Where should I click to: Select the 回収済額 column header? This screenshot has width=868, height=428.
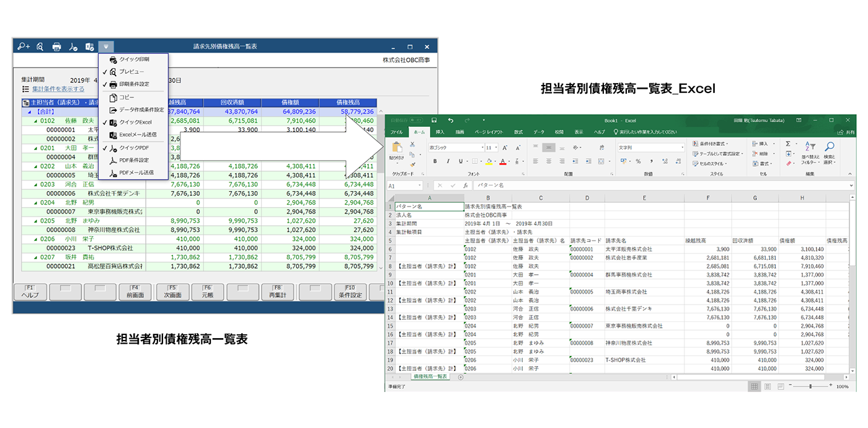(x=232, y=102)
